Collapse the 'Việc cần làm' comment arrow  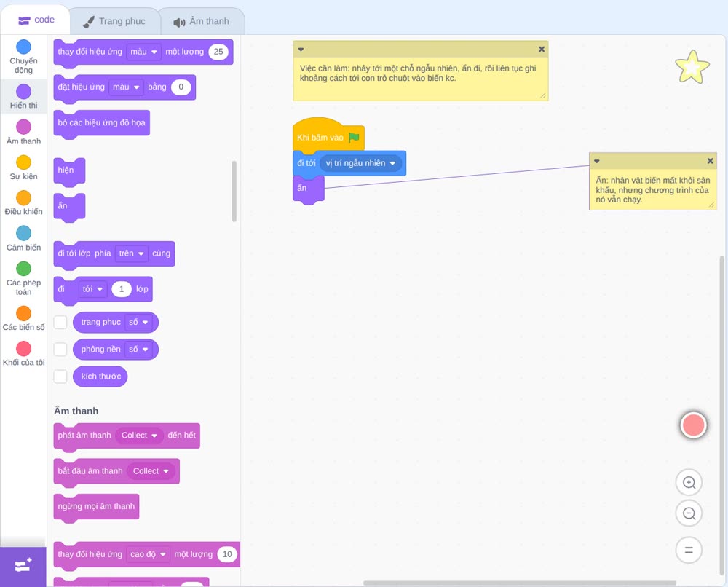click(301, 50)
